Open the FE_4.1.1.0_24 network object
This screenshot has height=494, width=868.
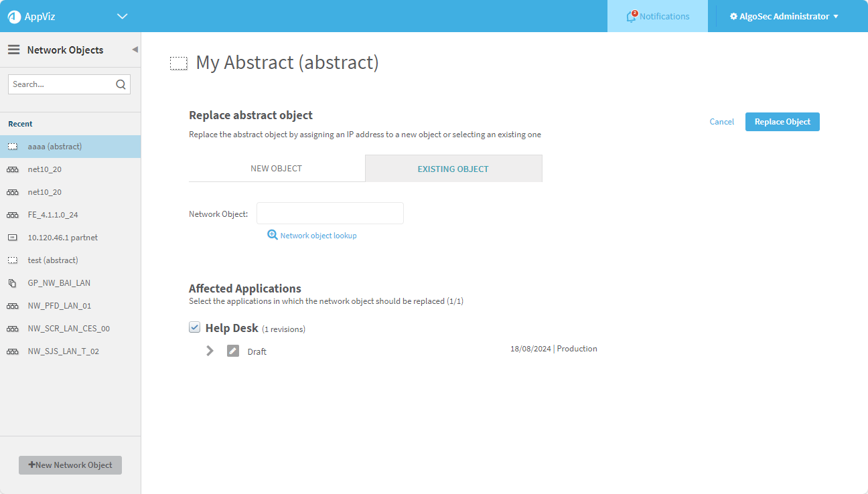pyautogui.click(x=53, y=215)
